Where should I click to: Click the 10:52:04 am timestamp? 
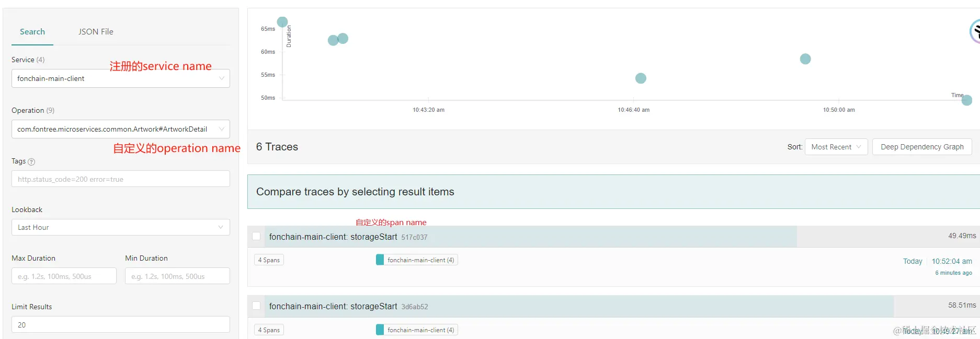pyautogui.click(x=952, y=261)
